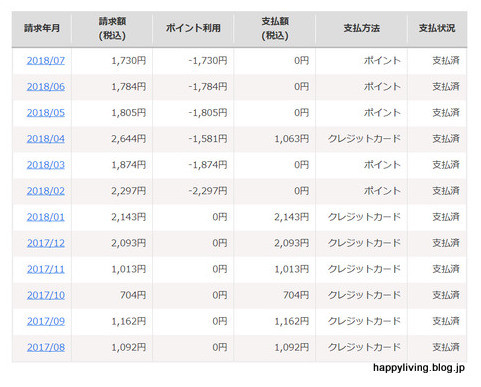Screen dimensions: 481x387
Task: Click the 支払額(税込) column header
Action: coord(275,28)
